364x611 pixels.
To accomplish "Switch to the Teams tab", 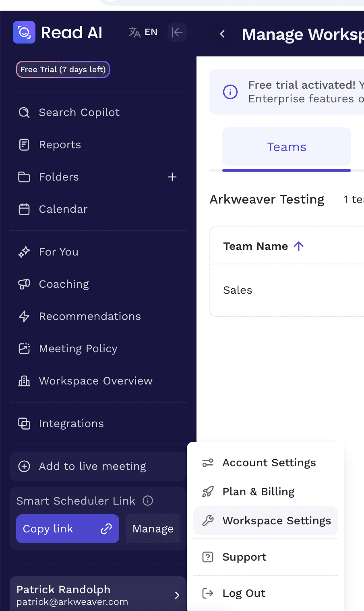I will (x=286, y=147).
